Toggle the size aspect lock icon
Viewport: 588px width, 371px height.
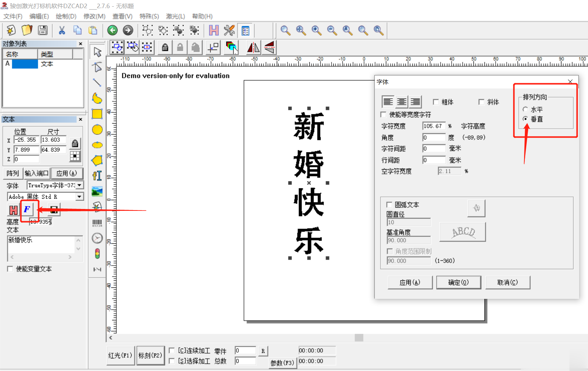(75, 144)
